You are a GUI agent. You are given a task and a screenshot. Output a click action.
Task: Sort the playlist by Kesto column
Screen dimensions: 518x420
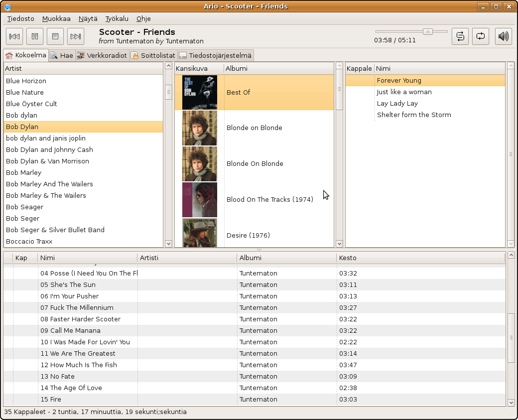[347, 258]
